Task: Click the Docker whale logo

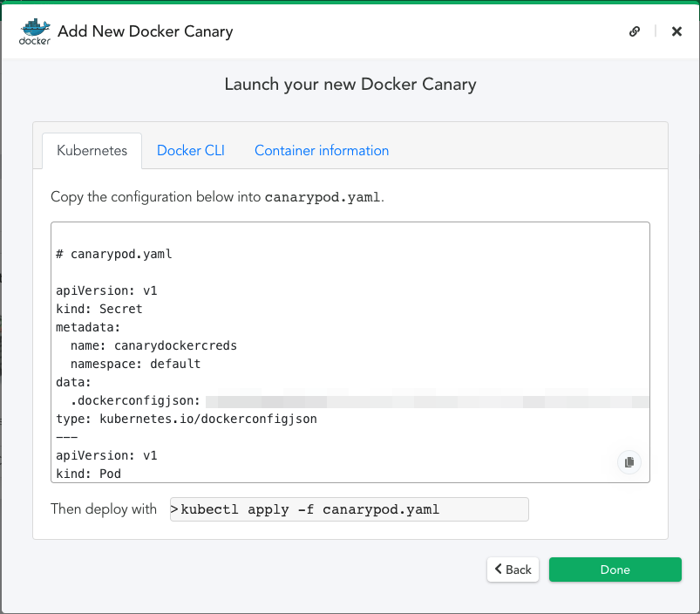Action: [x=35, y=32]
